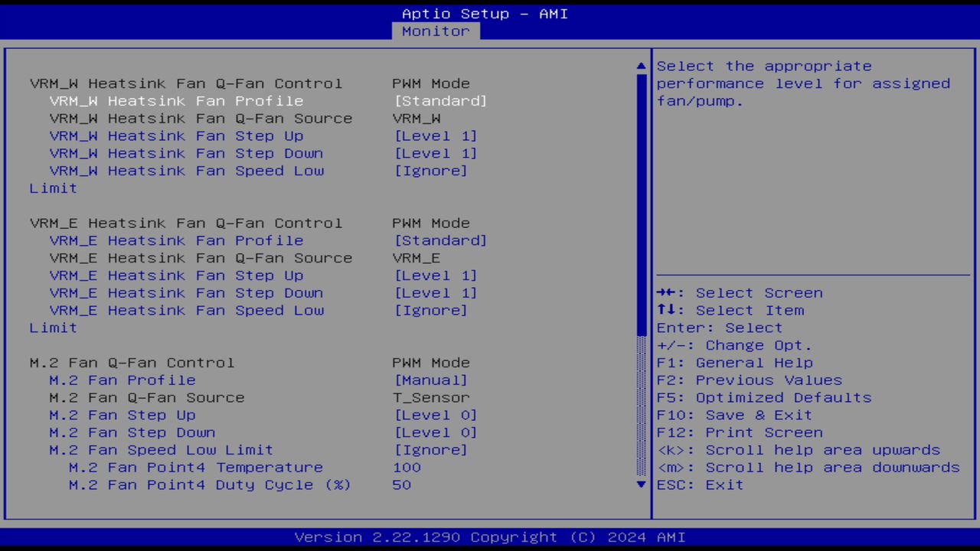Select VRM_E Heatsink Fan Step Down label
980x551 pixels.
coord(186,294)
